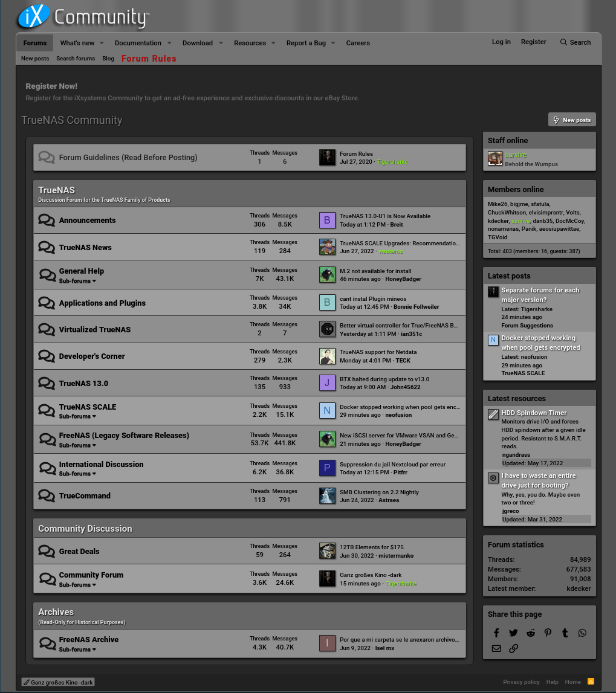This screenshot has height=693, width=616.
Task: Click the TrueNAS News forum bubble icon
Action: [47, 247]
